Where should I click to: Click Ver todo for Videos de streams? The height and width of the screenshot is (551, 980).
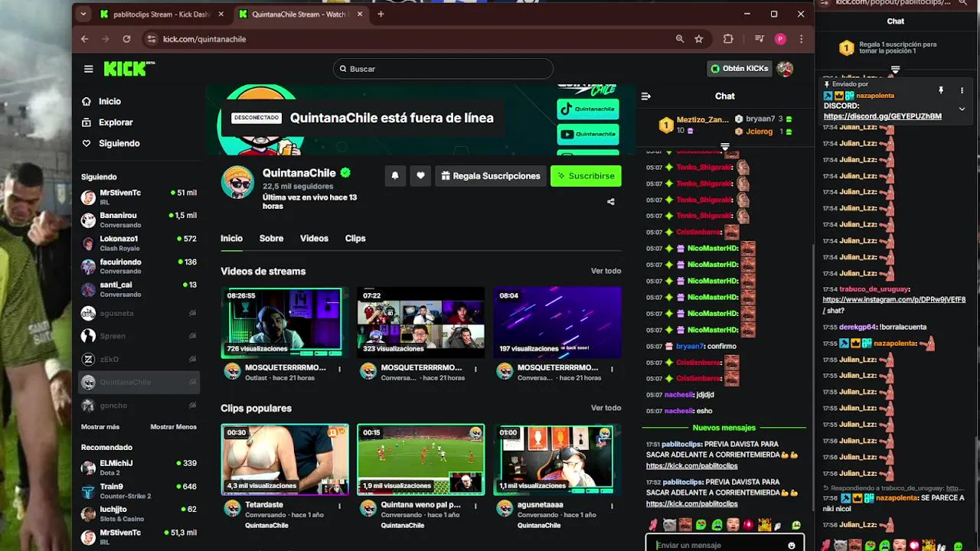(x=606, y=271)
